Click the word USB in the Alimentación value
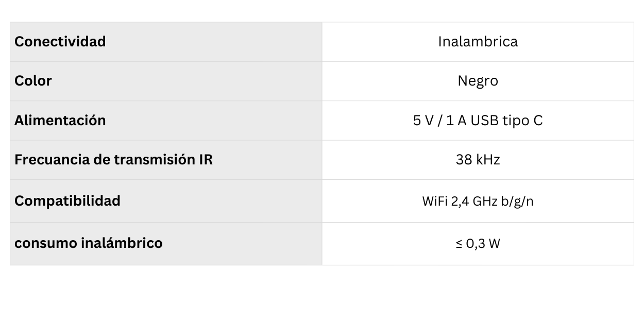 coord(485,120)
